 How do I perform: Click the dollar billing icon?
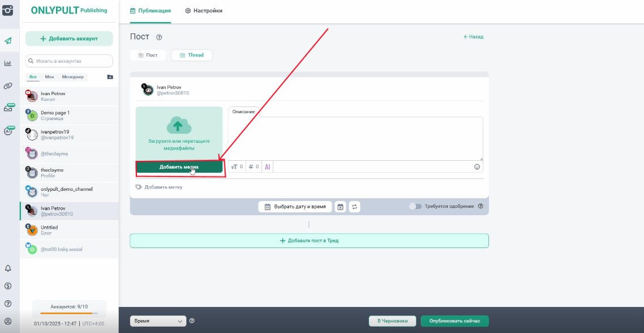coord(8,286)
